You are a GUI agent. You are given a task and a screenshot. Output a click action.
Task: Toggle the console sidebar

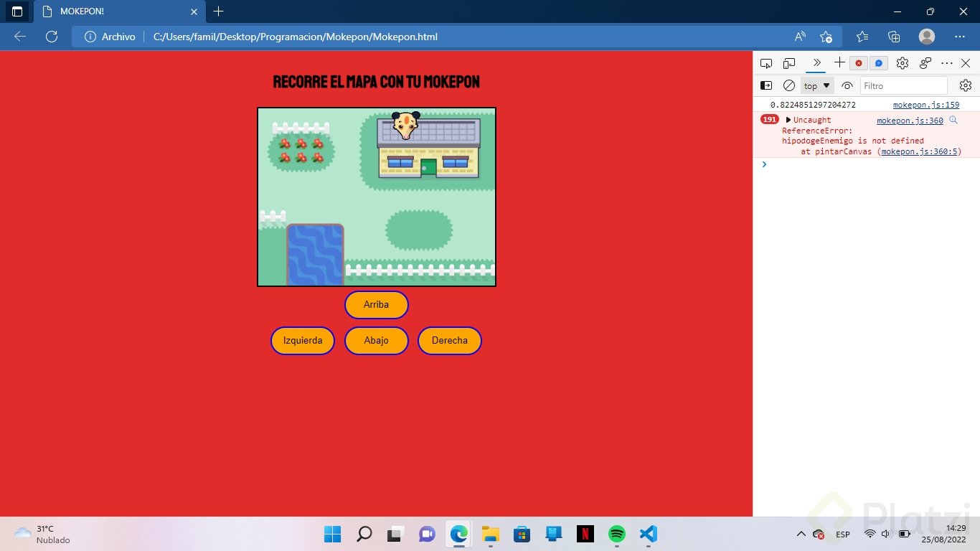point(766,85)
